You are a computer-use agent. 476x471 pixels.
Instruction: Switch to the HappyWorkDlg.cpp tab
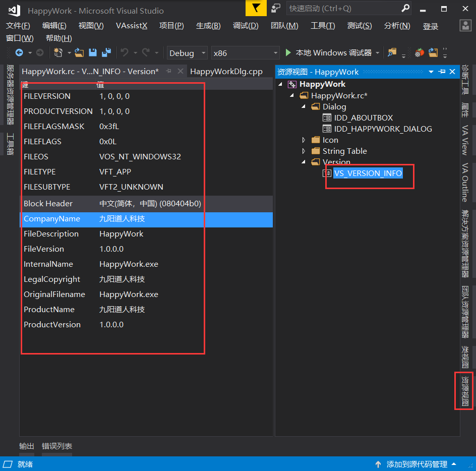tap(226, 72)
